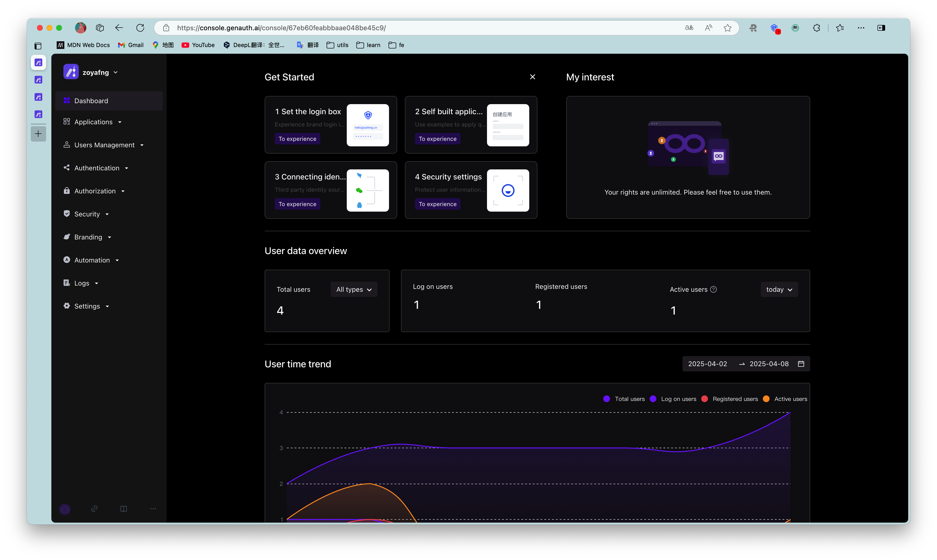This screenshot has height=560, width=937.
Task: Click To experience under Set the login box
Action: pyautogui.click(x=298, y=139)
